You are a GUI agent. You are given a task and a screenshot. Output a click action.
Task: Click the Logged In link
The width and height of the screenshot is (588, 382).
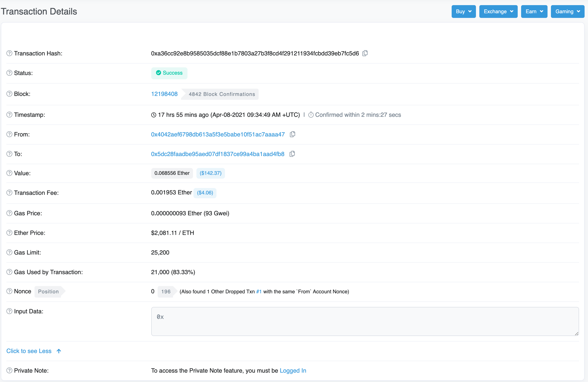click(x=293, y=370)
